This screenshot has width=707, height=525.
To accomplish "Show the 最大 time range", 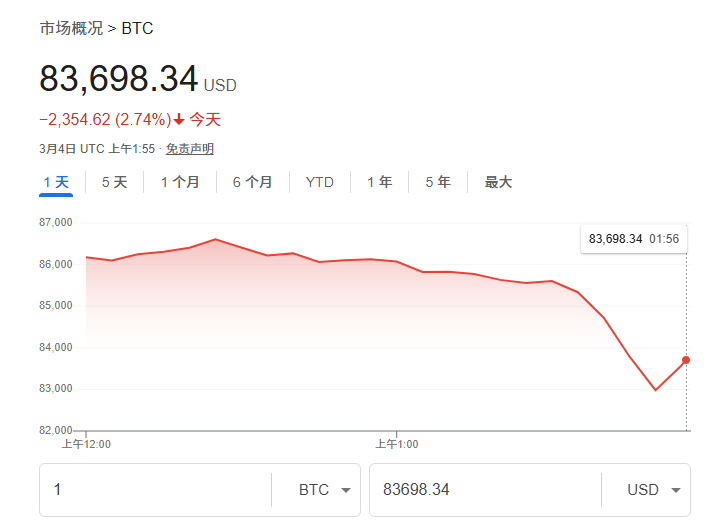I will 498,182.
